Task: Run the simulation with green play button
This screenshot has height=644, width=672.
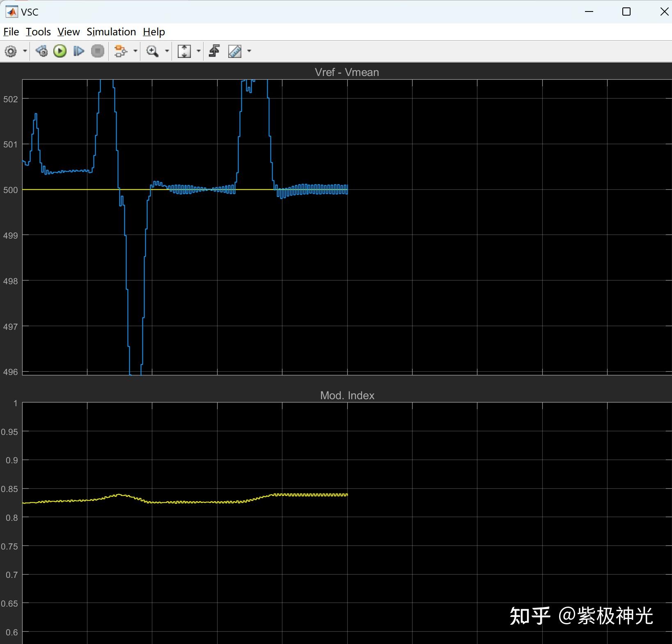Action: (x=60, y=51)
